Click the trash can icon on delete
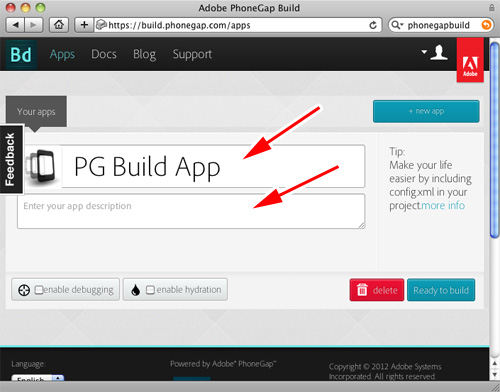This screenshot has width=500, height=392. tap(362, 290)
